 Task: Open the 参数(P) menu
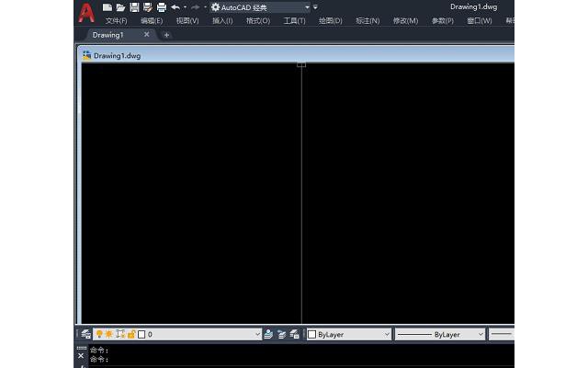click(x=443, y=20)
